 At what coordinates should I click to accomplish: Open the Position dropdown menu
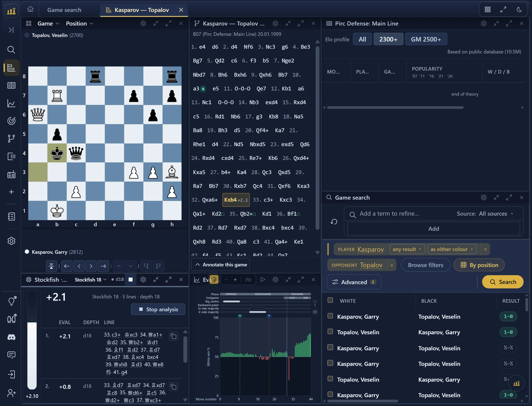(x=79, y=23)
